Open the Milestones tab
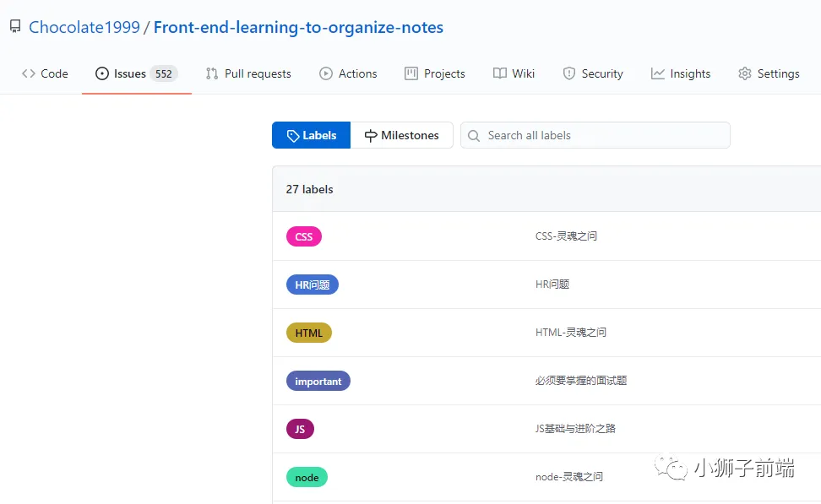 pos(401,136)
